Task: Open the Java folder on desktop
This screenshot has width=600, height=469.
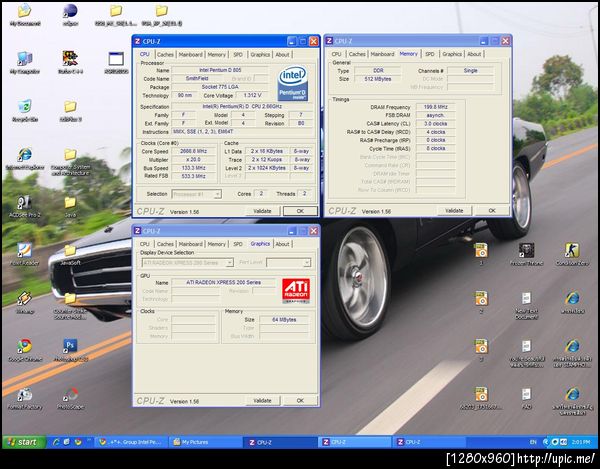Action: coord(70,201)
